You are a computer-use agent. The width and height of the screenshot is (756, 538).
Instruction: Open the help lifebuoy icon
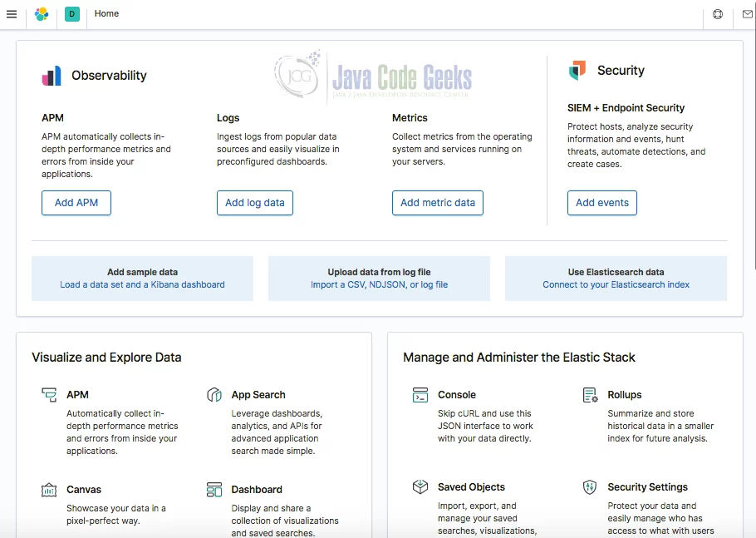pyautogui.click(x=718, y=14)
